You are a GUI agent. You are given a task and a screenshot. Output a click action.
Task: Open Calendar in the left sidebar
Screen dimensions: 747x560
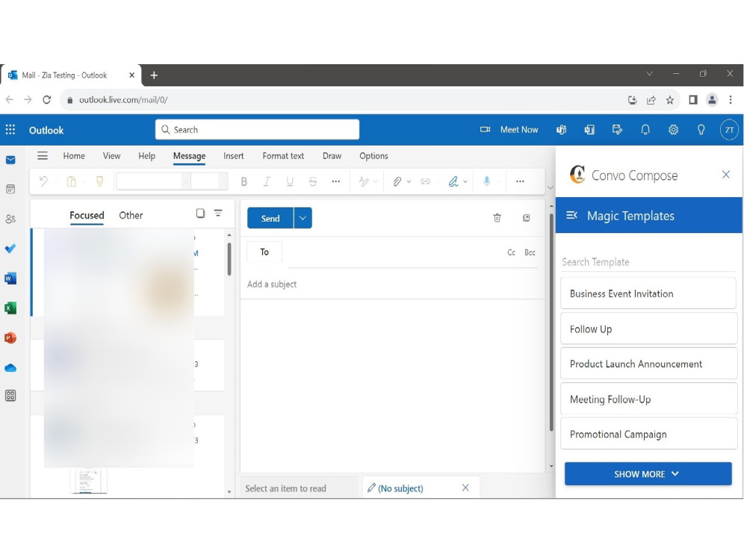coord(10,189)
